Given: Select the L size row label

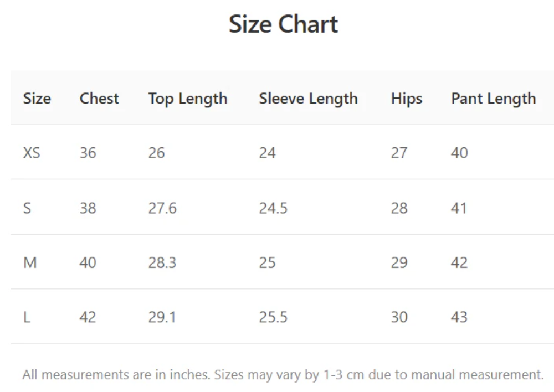Looking at the screenshot, I should coord(26,317).
